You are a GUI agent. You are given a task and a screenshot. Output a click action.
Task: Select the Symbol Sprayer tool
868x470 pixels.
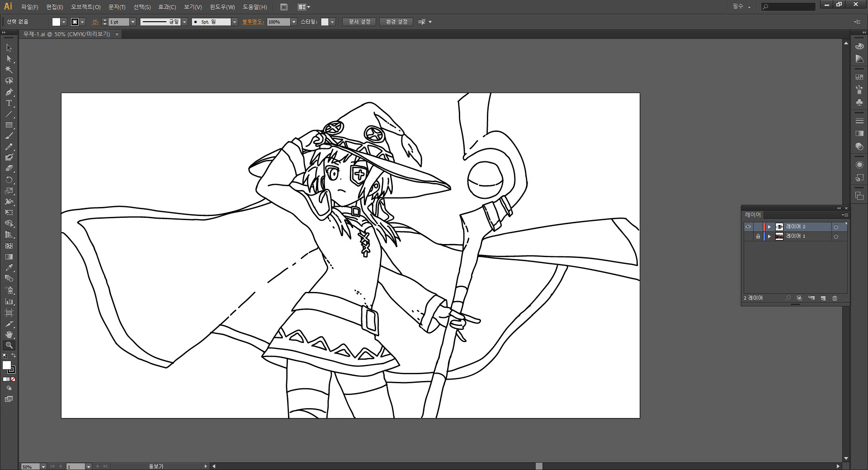(9, 290)
